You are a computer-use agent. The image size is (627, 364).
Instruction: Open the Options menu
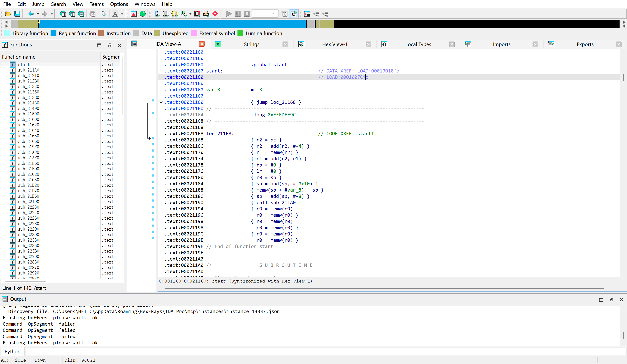click(119, 4)
